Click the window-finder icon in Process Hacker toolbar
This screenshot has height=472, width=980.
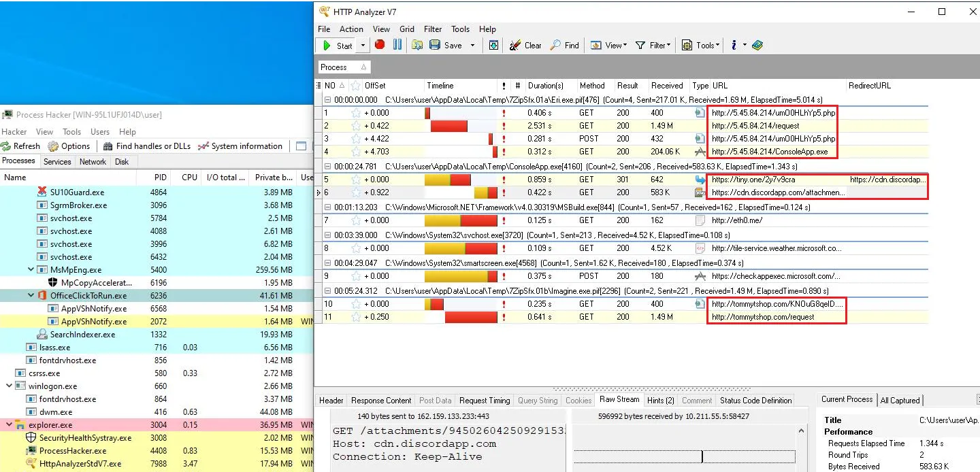[301, 146]
